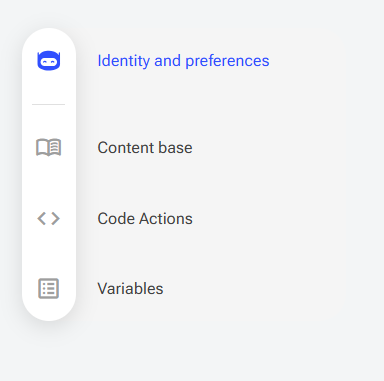Click the word Variables
The height and width of the screenshot is (381, 384).
[x=130, y=289]
